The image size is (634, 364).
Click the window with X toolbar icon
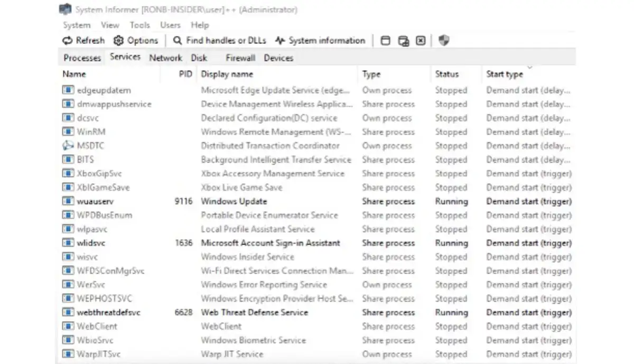point(421,41)
